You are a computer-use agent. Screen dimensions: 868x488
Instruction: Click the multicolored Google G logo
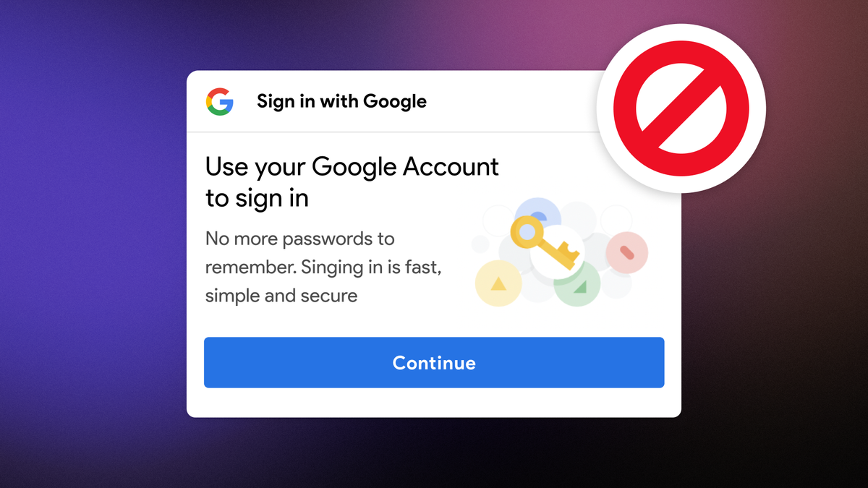click(x=219, y=102)
